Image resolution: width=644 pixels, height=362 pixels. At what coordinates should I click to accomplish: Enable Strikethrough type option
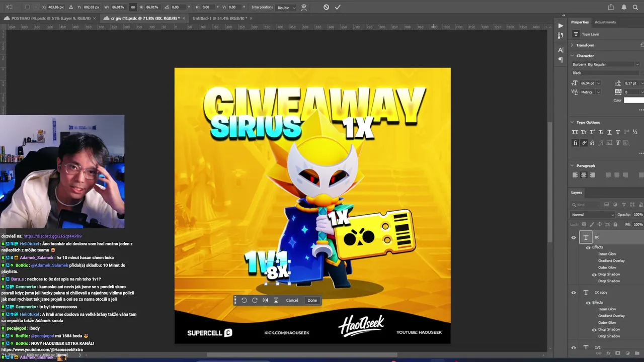[618, 132]
